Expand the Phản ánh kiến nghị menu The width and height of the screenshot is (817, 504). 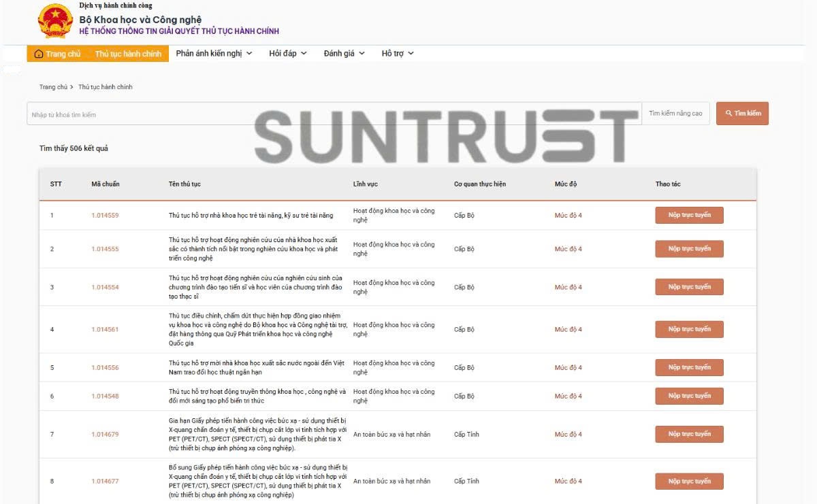[214, 54]
